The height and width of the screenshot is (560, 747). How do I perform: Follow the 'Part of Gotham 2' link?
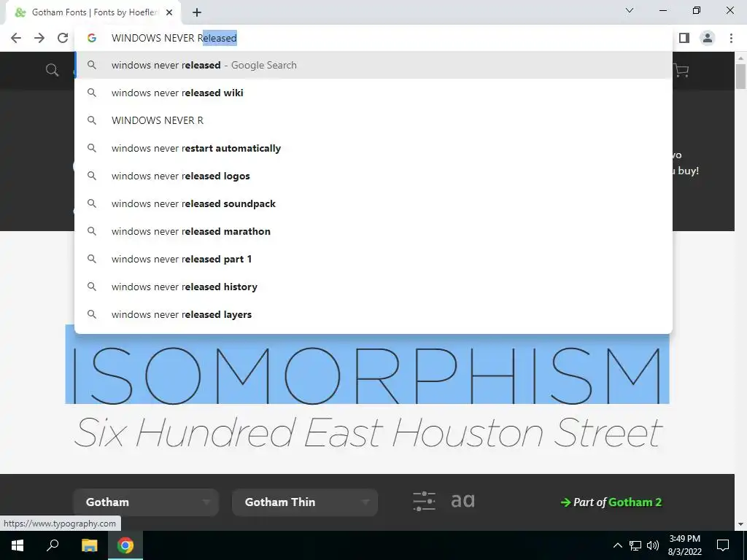pos(611,502)
